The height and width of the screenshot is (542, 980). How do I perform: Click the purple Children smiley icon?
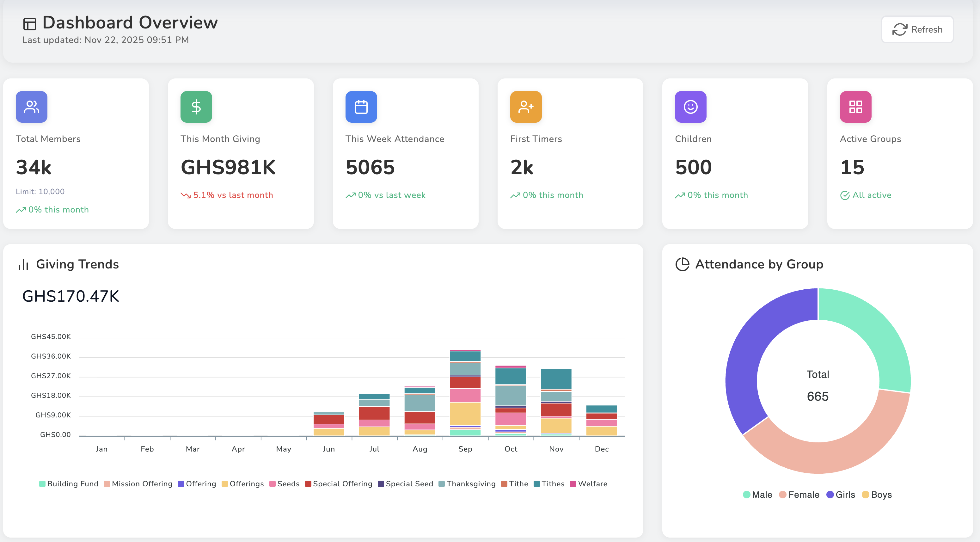point(690,107)
